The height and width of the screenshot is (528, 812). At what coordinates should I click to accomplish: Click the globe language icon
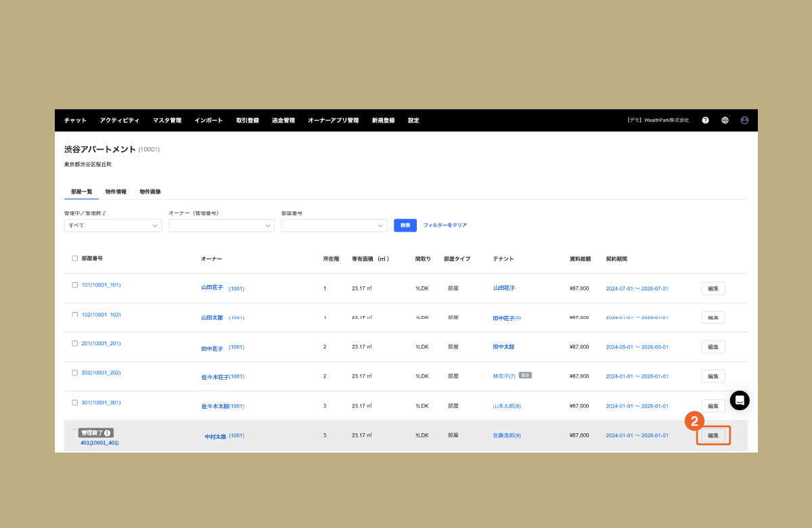tap(725, 120)
